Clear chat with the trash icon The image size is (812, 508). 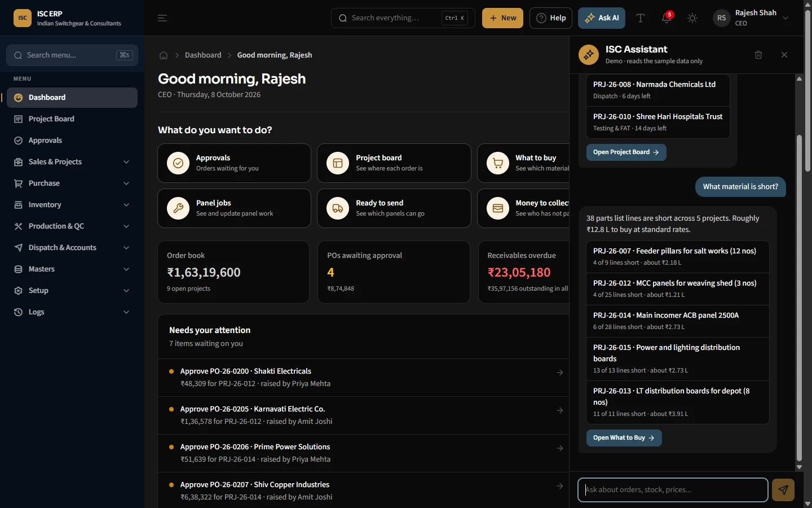(758, 55)
